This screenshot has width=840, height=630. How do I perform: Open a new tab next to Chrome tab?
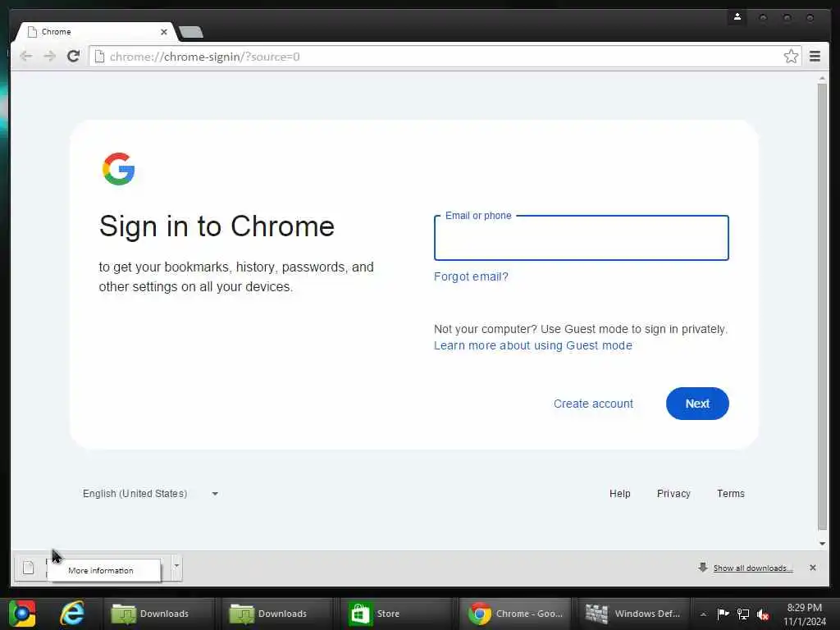190,32
